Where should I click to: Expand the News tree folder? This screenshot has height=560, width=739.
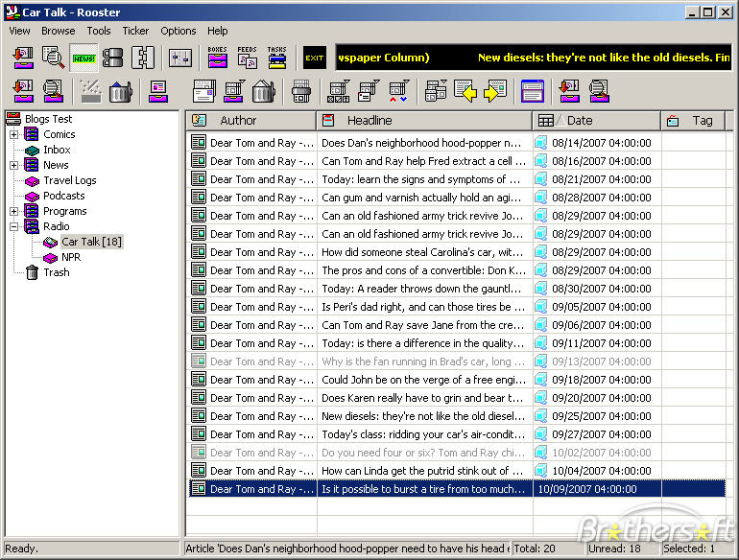[x=14, y=165]
